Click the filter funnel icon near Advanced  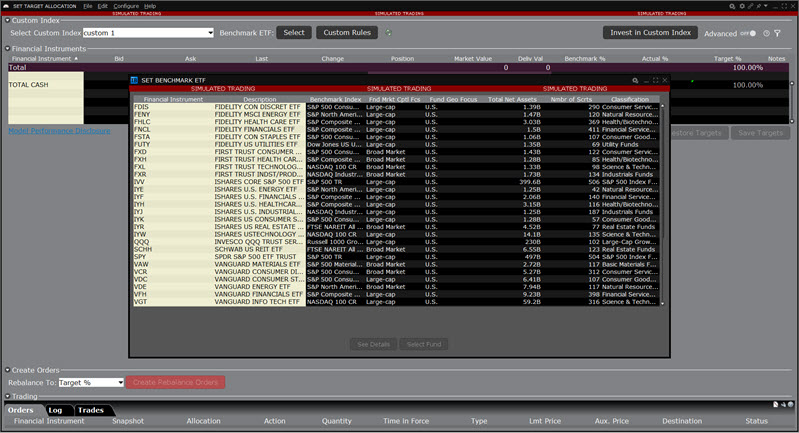click(778, 33)
